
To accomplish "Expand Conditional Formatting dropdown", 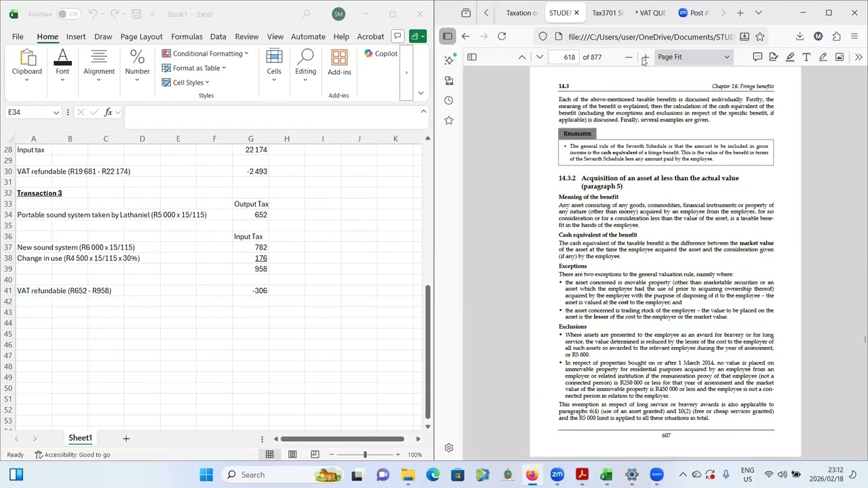I will point(205,54).
